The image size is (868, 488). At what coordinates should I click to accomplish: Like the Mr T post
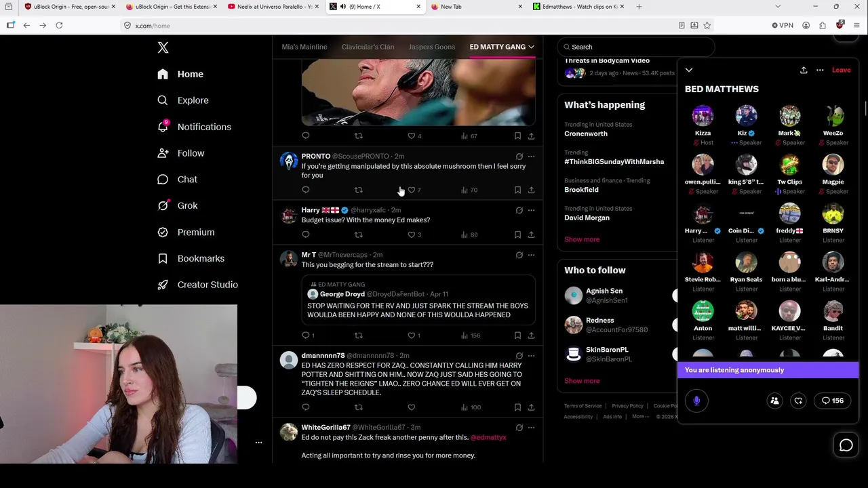pos(411,335)
